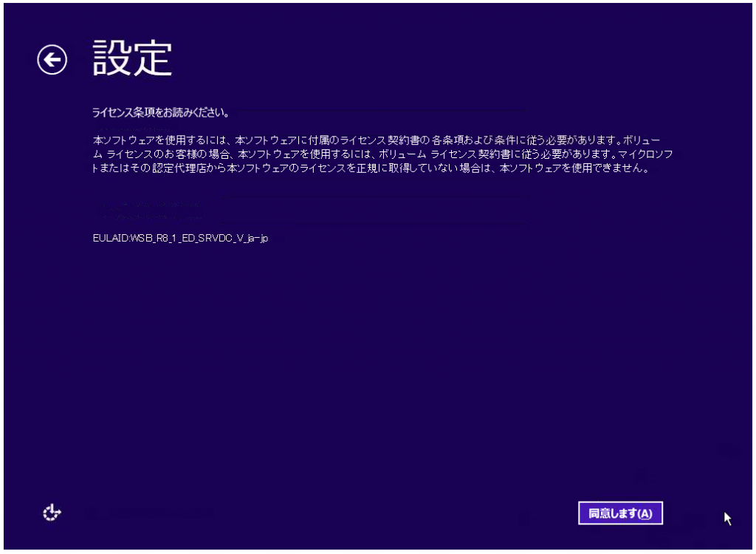Select the EULAID:WSB_R8_1_ED_SRVDC_V_ja-jp text
756x554 pixels.
(180, 239)
